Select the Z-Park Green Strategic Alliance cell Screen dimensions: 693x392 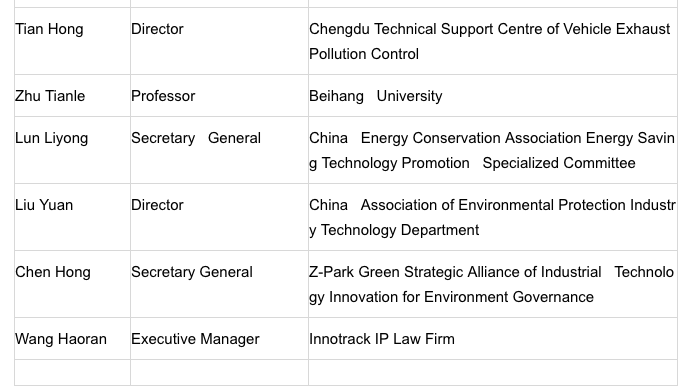coord(493,284)
